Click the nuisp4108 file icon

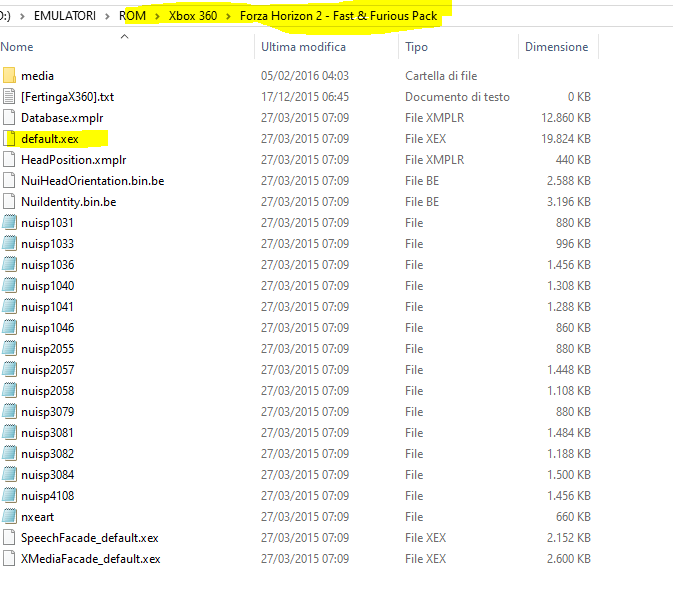coord(9,496)
